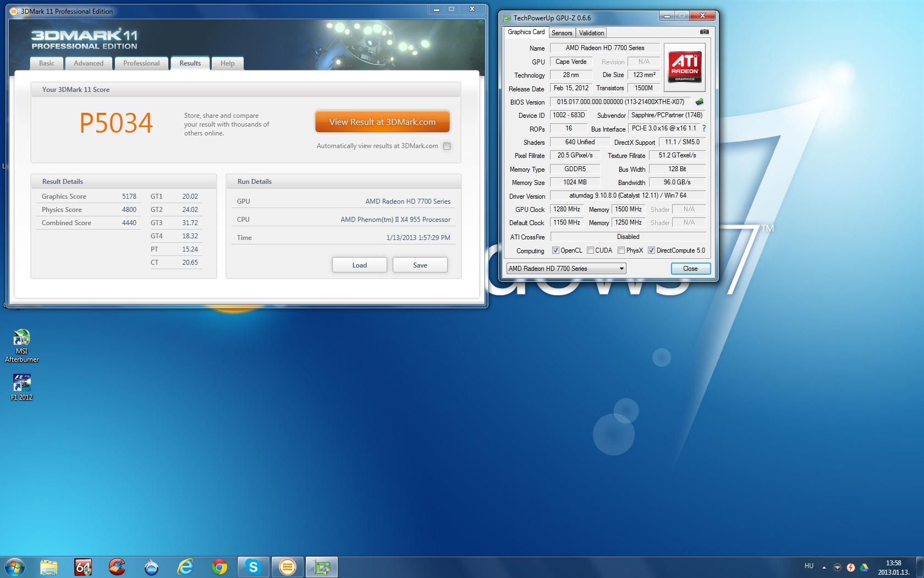Click the P5034 score text
Screen dimensions: 924x578
[116, 123]
